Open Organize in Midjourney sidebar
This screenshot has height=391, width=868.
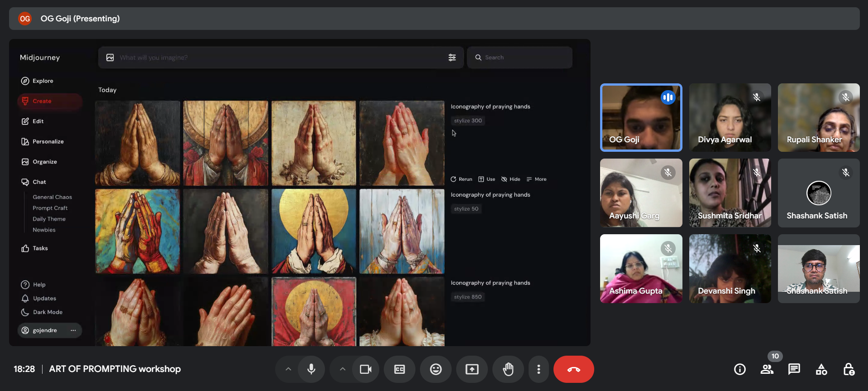tap(39, 162)
